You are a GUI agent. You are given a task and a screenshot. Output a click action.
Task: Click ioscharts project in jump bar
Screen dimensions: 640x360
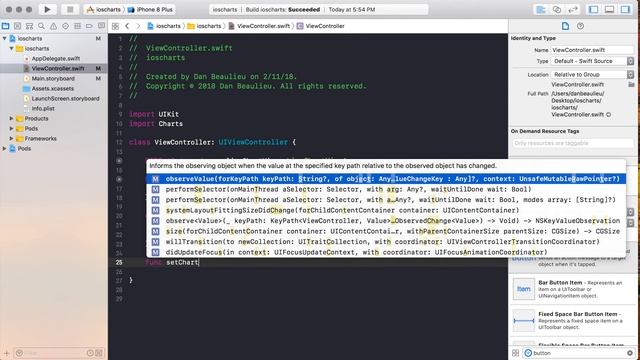tap(164, 26)
